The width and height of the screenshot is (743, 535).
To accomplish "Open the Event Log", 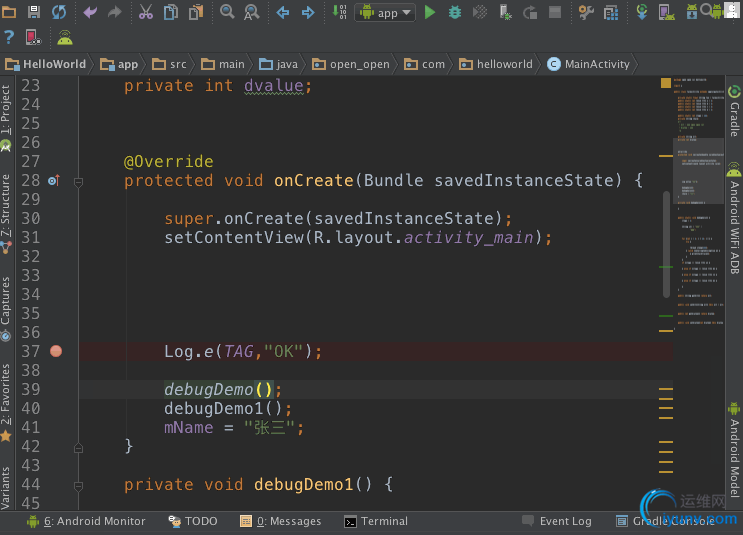I will point(557,521).
